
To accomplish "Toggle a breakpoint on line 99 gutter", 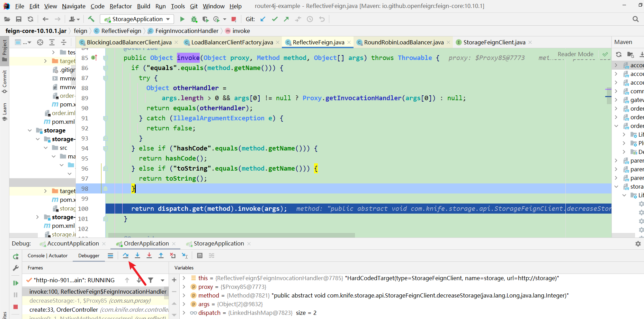I will (x=106, y=199).
